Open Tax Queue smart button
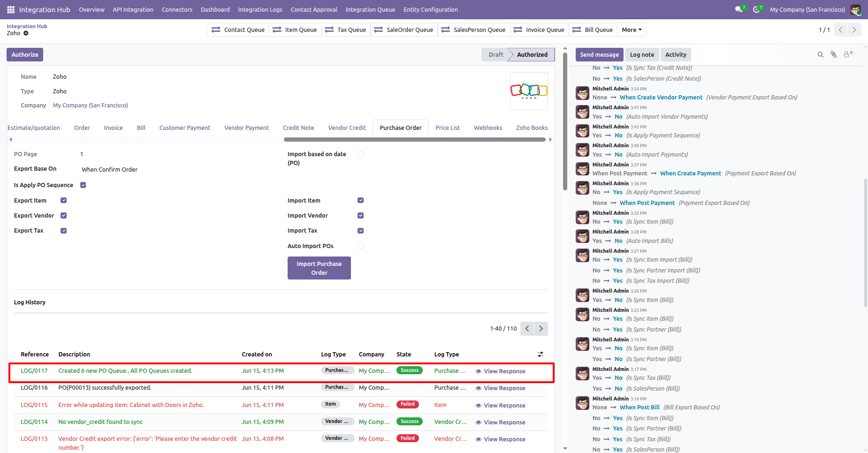The height and width of the screenshot is (453, 868). (x=346, y=30)
